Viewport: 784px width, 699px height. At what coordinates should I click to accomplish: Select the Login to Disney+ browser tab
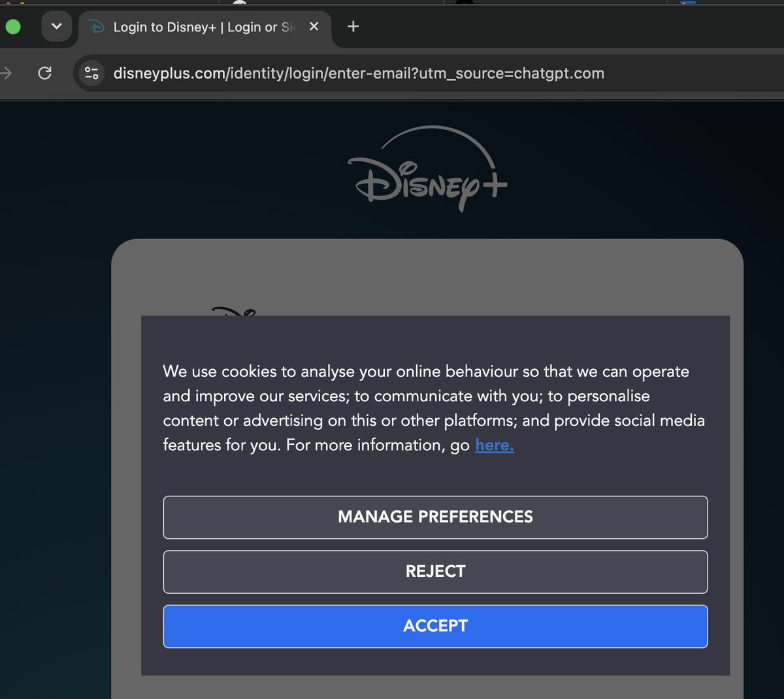click(x=204, y=27)
